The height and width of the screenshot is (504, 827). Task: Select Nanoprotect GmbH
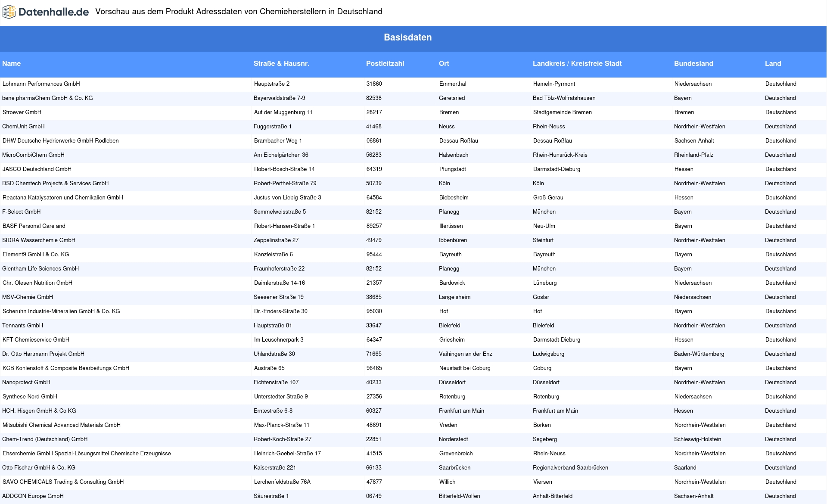[x=26, y=383]
